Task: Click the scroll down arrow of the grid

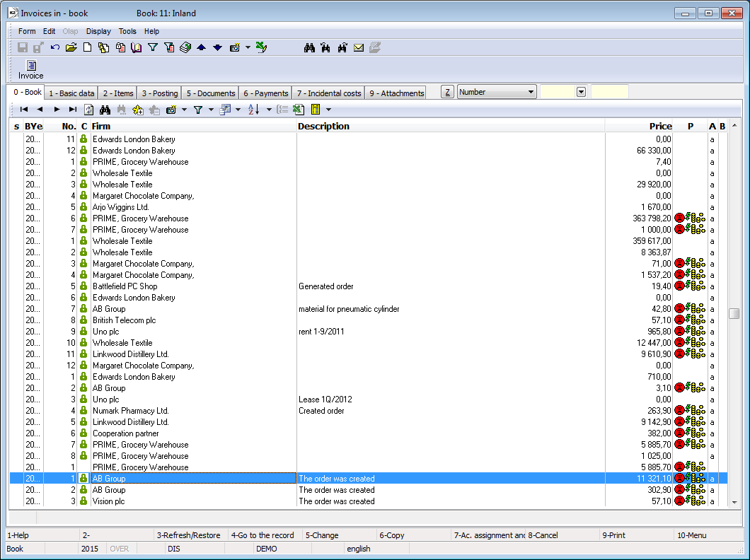Action: coord(734,502)
